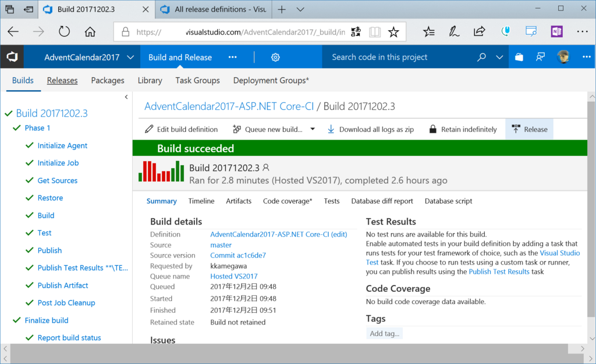The image size is (596, 364).
Task: Open Deployment Groups tab
Action: coord(271,80)
